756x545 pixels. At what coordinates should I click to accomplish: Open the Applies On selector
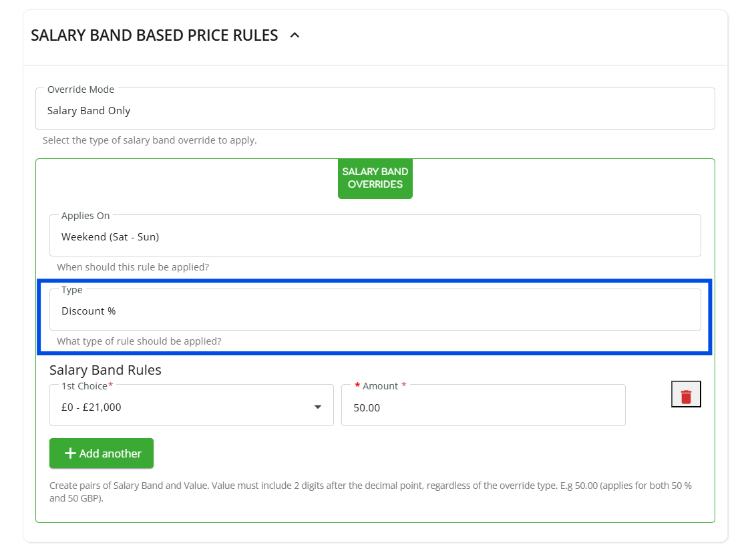coord(375,237)
